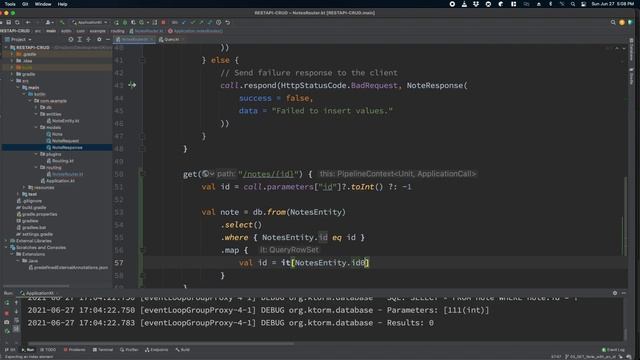Collapse the com.example package
Viewport: 640px width, 360px height.
point(30,101)
